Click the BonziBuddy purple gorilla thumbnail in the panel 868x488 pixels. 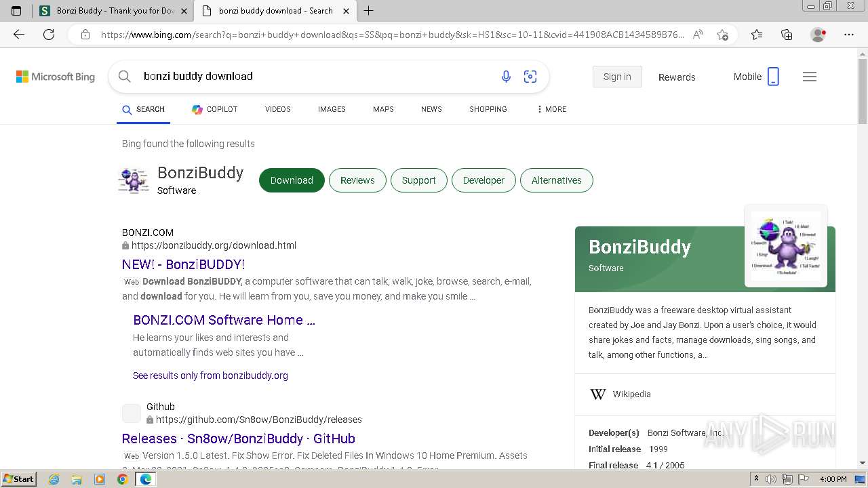786,246
